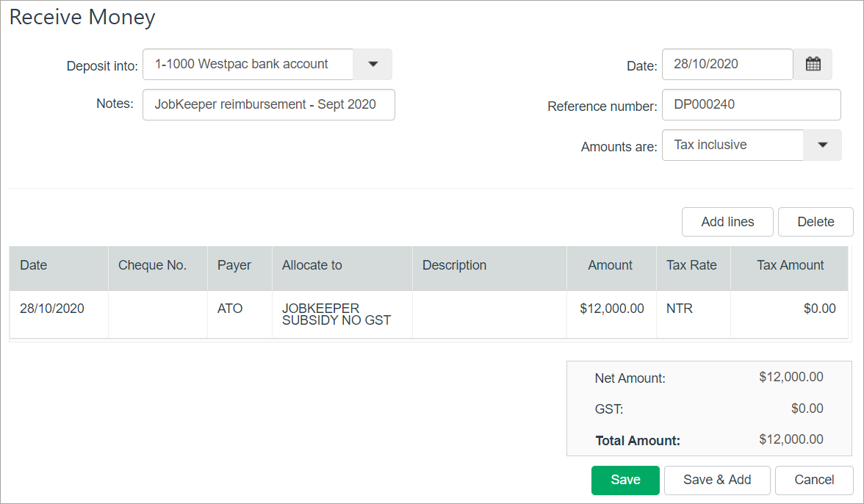Open the date picker calendar icon
Viewport: 864px width, 504px height.
813,64
